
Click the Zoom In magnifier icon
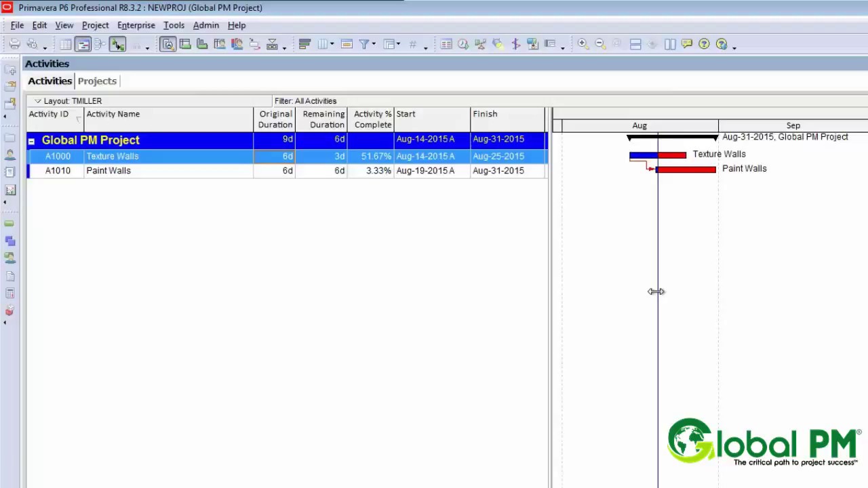(x=583, y=44)
